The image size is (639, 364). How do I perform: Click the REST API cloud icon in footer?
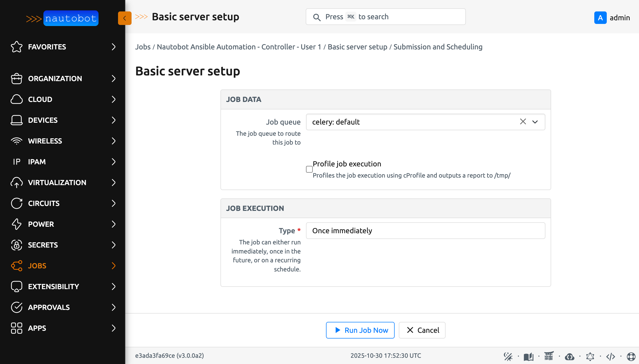[569, 356]
